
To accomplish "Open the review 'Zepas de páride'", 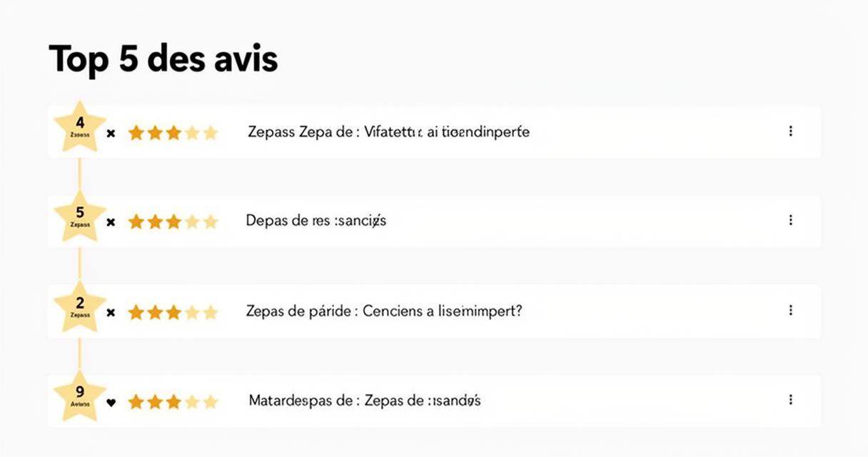I will (384, 311).
